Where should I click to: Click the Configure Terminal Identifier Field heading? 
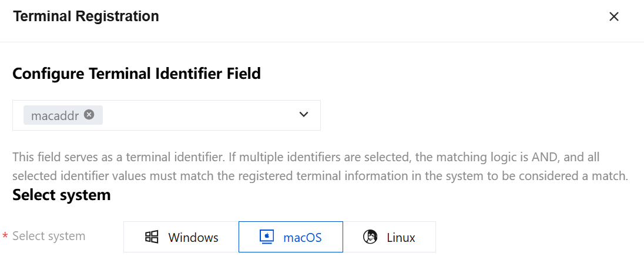click(x=137, y=74)
